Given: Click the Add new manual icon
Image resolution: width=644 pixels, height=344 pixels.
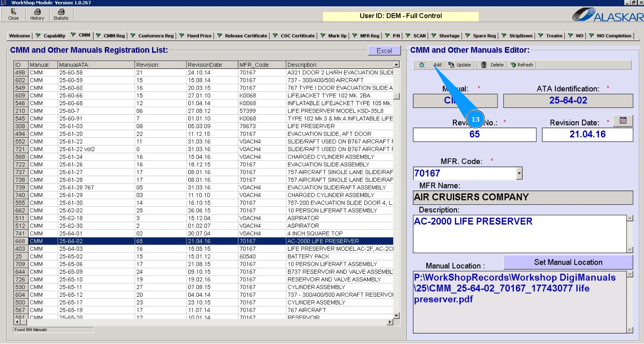Looking at the screenshot, I should pyautogui.click(x=422, y=65).
